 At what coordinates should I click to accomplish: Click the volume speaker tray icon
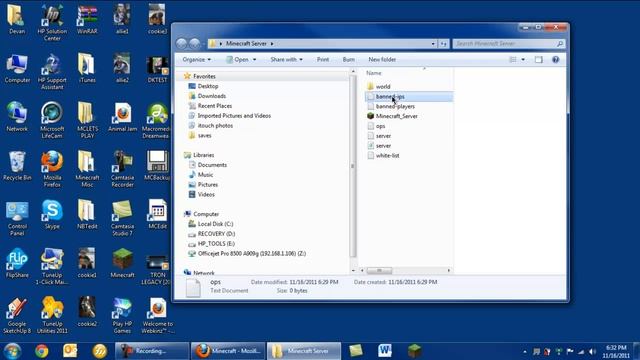(592, 351)
